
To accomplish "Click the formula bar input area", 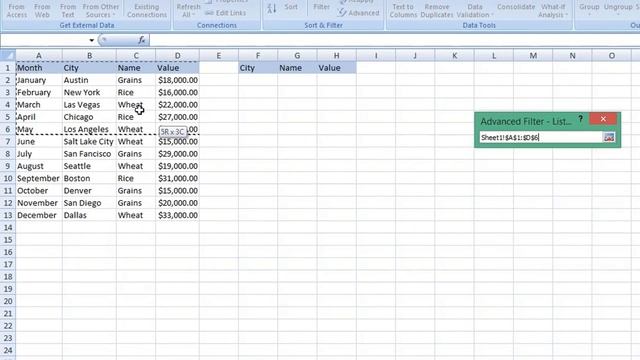I will (x=394, y=40).
